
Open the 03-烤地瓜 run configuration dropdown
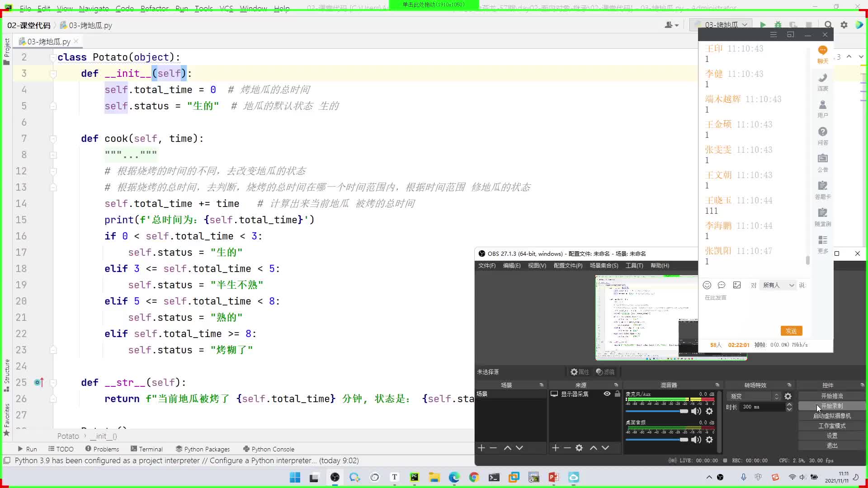point(721,25)
